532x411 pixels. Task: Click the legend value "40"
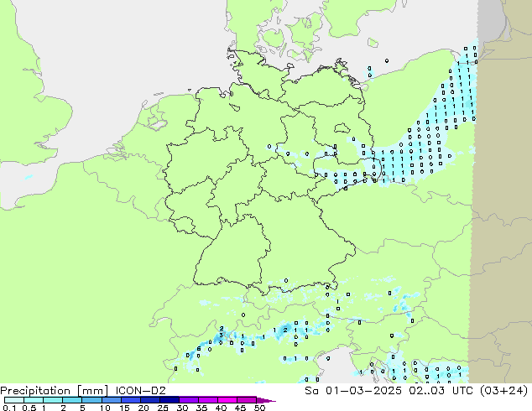(221, 408)
